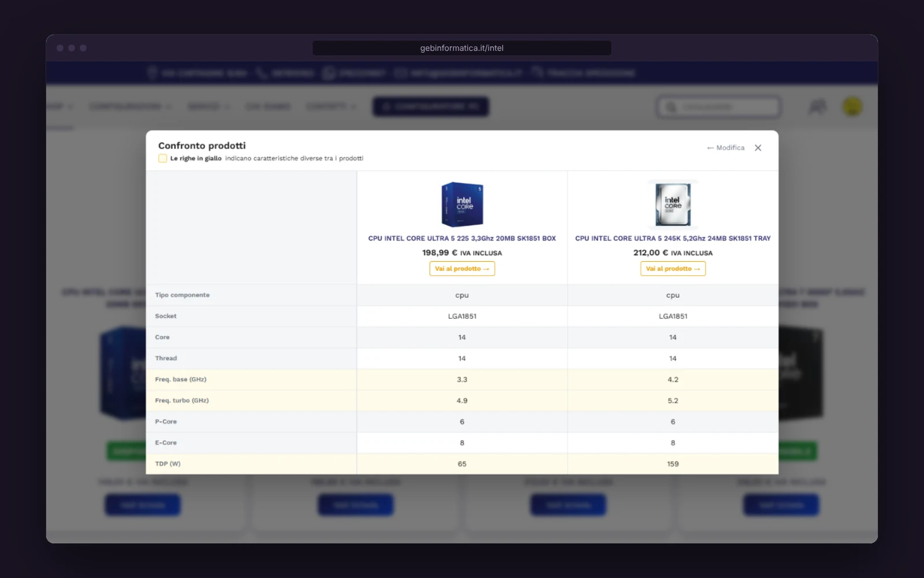Click the blurred search field in the background page

coord(718,107)
